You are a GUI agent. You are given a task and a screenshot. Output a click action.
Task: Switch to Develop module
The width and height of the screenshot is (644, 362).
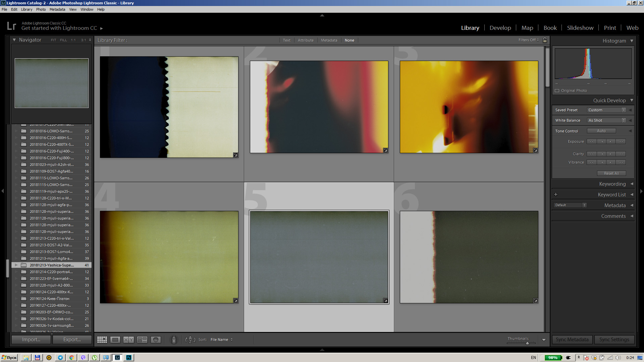pos(500,28)
